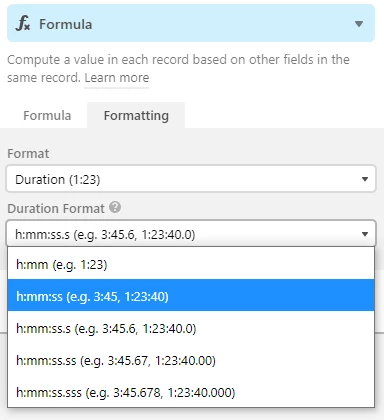
Task: Select the highlighted h:mm:ss option
Action: click(x=191, y=295)
